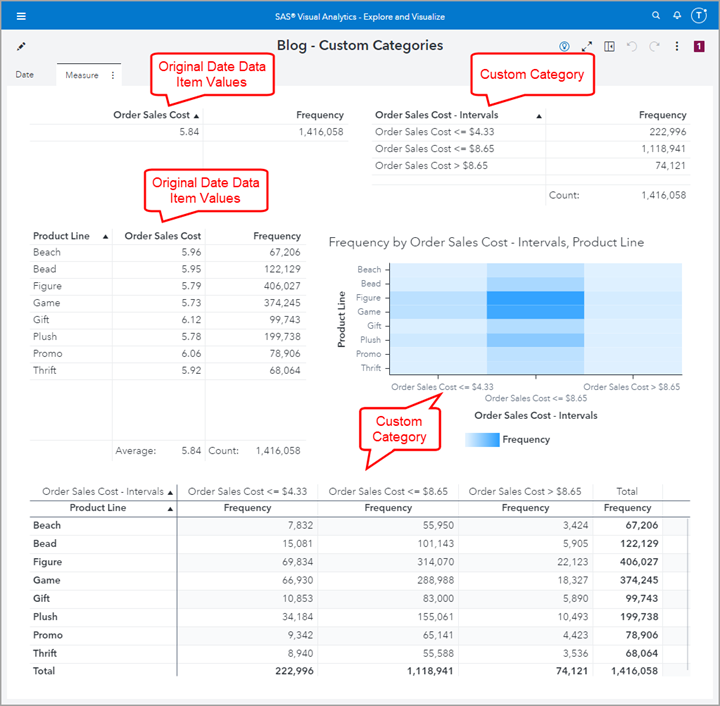Click the purple badge numbered 1
The image size is (720, 706).
pyautogui.click(x=699, y=46)
